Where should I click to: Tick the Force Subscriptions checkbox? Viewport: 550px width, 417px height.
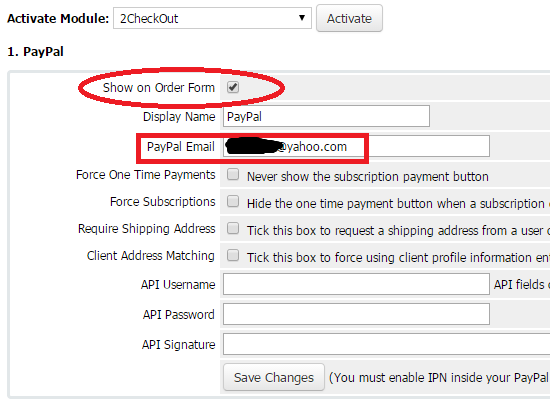click(233, 201)
